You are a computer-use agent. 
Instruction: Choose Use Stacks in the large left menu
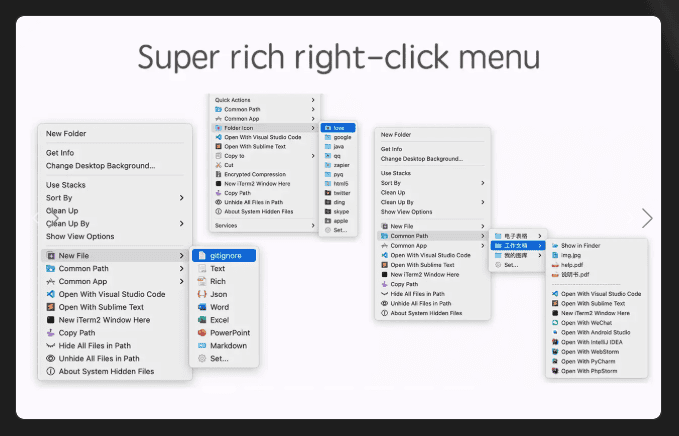(65, 185)
